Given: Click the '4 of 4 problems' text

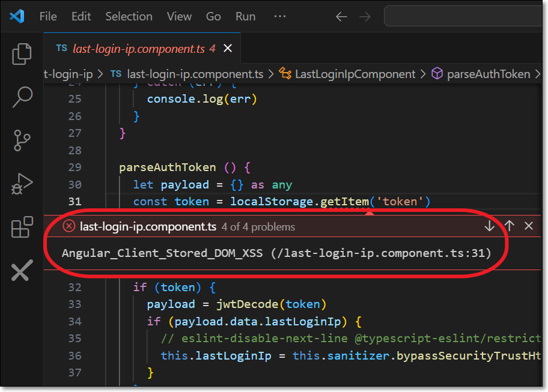Looking at the screenshot, I should [258, 228].
